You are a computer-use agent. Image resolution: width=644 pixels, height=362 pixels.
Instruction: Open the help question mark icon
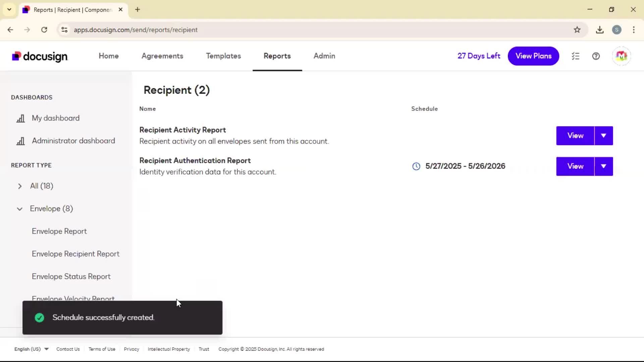[596, 56]
